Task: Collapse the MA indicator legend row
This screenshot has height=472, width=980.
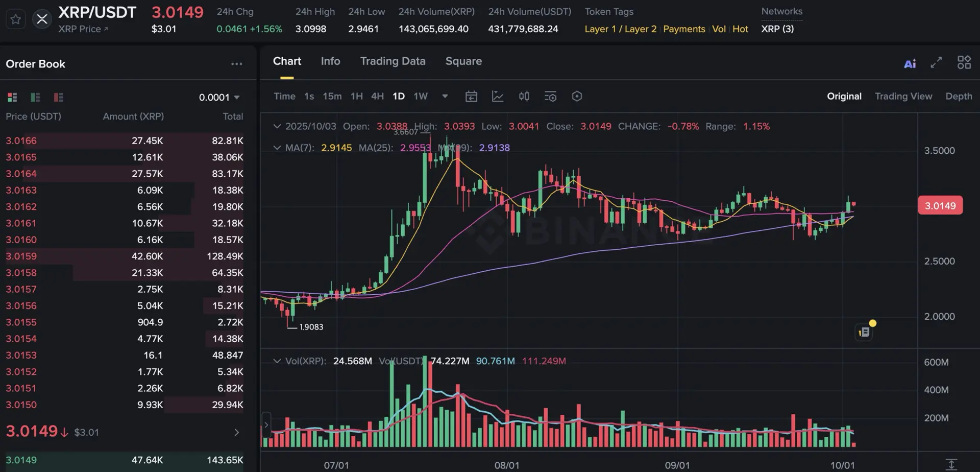Action: 277,148
